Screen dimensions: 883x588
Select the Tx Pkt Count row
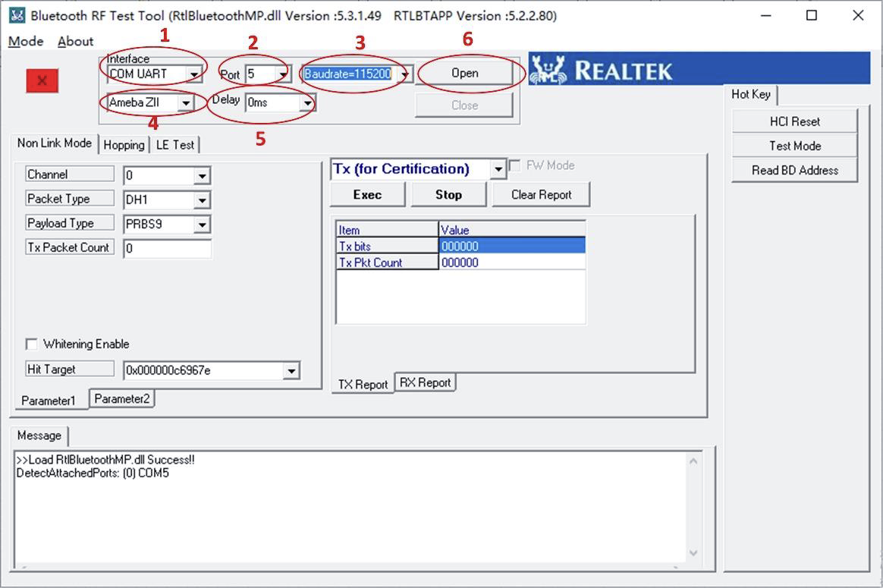pos(460,263)
